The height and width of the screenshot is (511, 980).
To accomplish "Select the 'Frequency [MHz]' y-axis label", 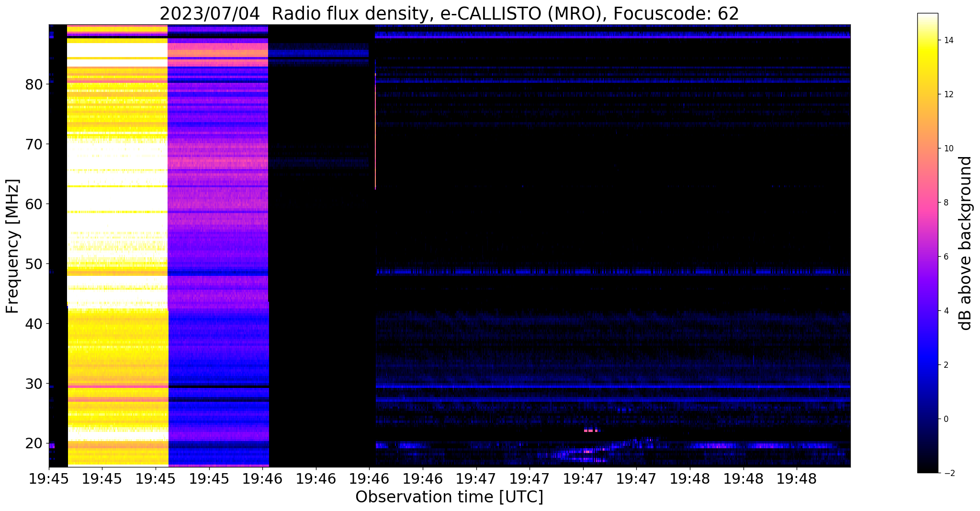I will pos(13,246).
